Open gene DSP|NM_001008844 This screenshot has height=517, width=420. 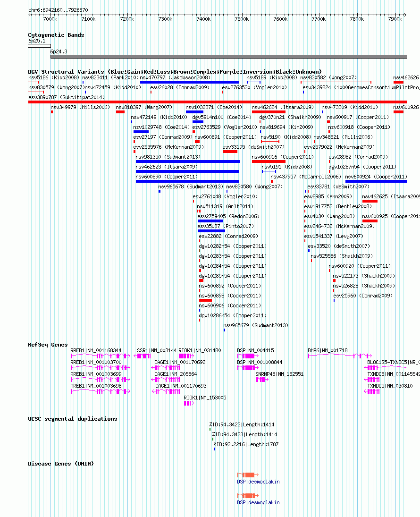260,362
